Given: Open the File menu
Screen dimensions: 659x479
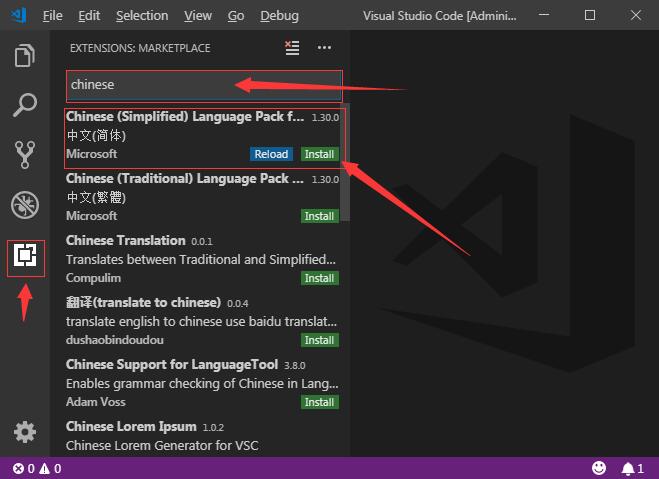Looking at the screenshot, I should tap(53, 16).
